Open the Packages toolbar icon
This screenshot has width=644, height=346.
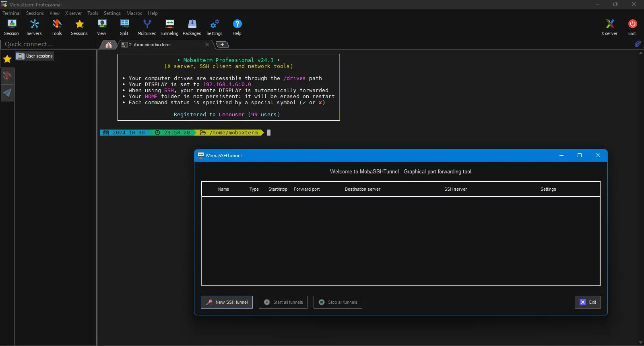tap(192, 27)
